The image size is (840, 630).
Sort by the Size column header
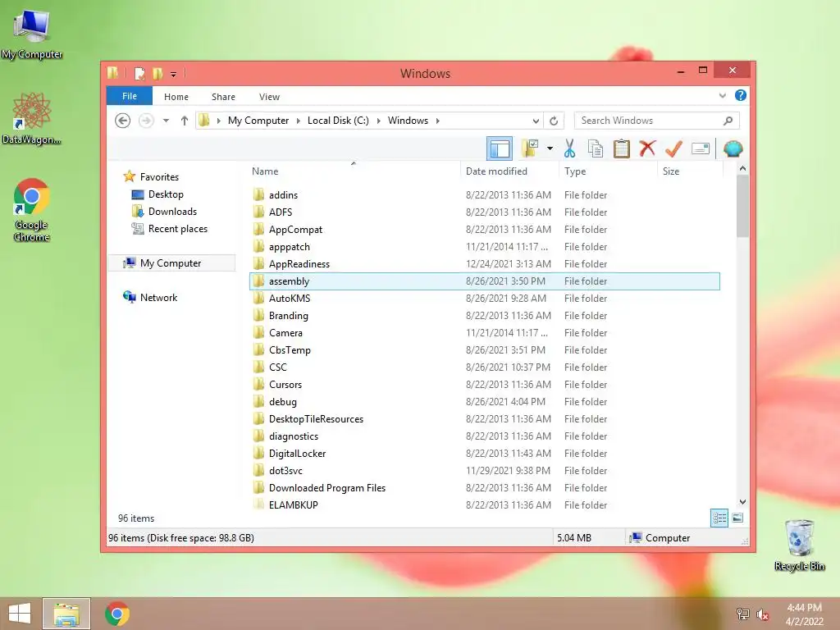click(x=671, y=171)
